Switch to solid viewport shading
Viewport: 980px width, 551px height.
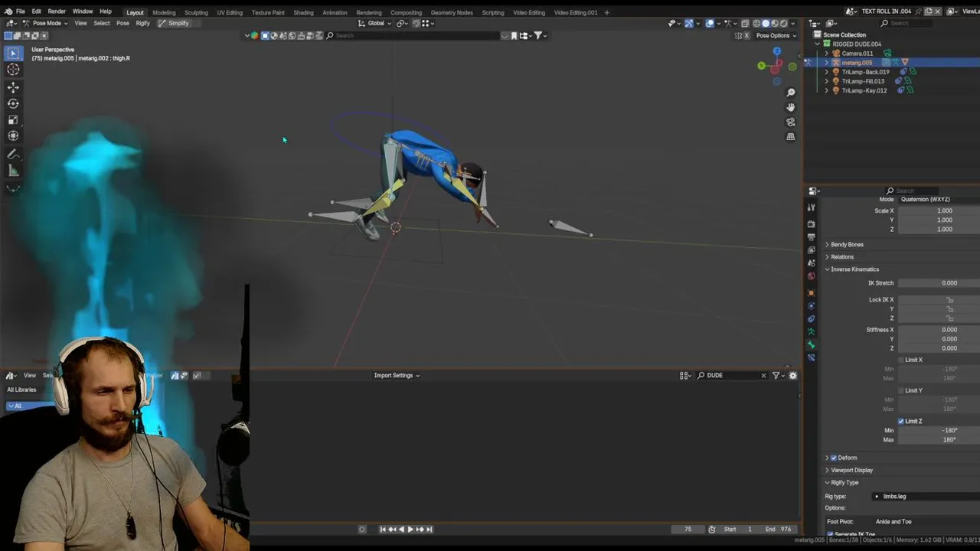766,23
